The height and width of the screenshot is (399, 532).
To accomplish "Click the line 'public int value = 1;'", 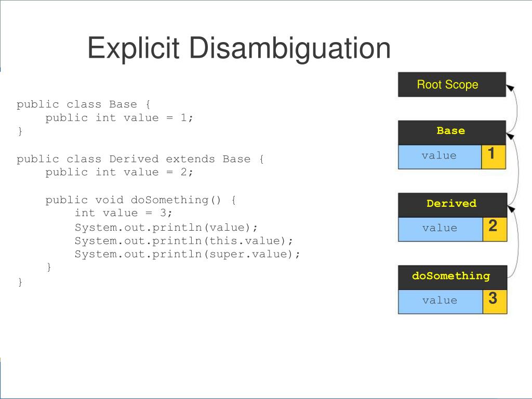I will click(119, 118).
